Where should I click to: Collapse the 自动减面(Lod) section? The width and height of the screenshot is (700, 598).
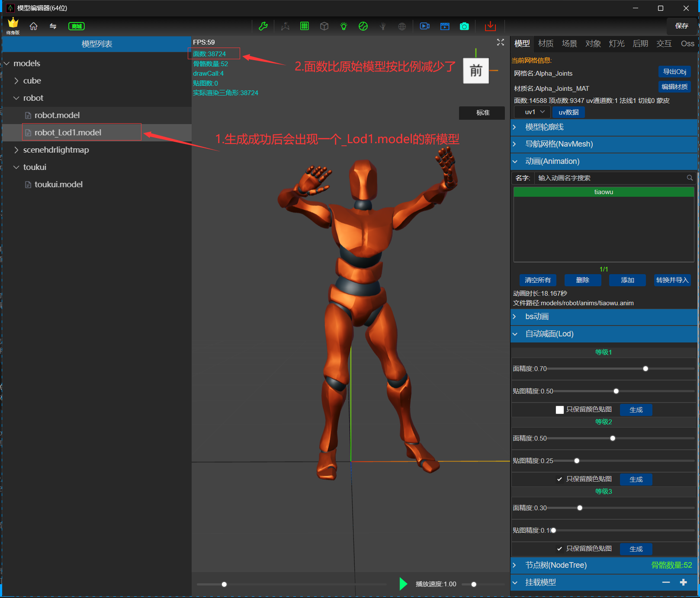coord(604,334)
